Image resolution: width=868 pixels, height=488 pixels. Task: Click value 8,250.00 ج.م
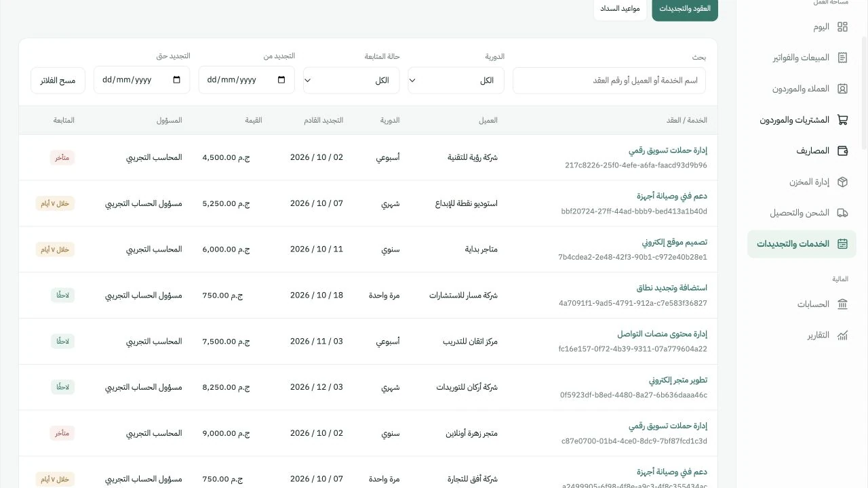click(x=226, y=387)
